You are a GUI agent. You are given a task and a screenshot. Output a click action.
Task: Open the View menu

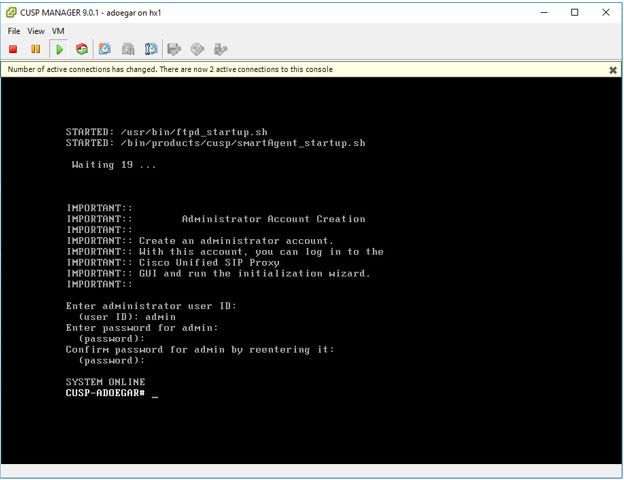pos(36,31)
